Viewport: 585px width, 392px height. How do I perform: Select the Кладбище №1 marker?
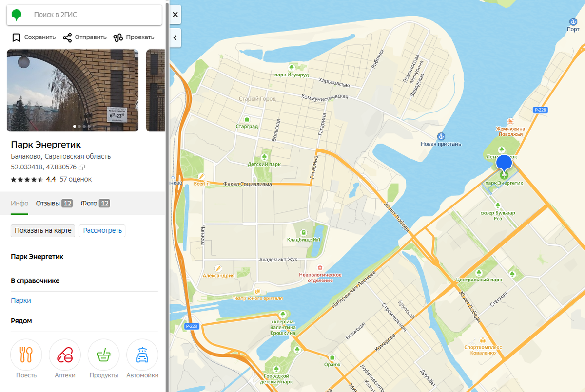point(303,233)
